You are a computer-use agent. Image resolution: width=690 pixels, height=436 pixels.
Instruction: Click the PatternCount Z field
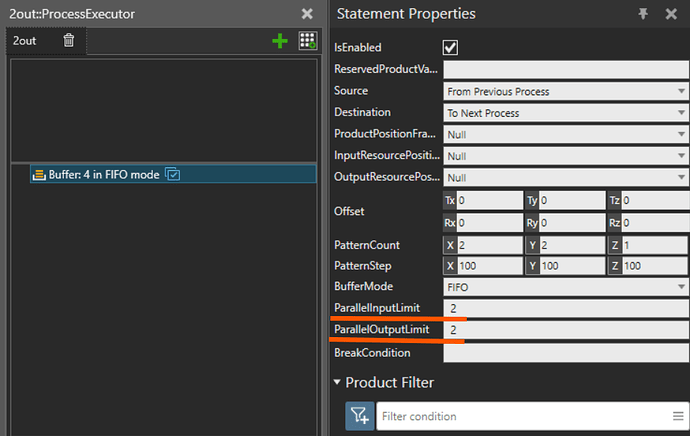655,245
